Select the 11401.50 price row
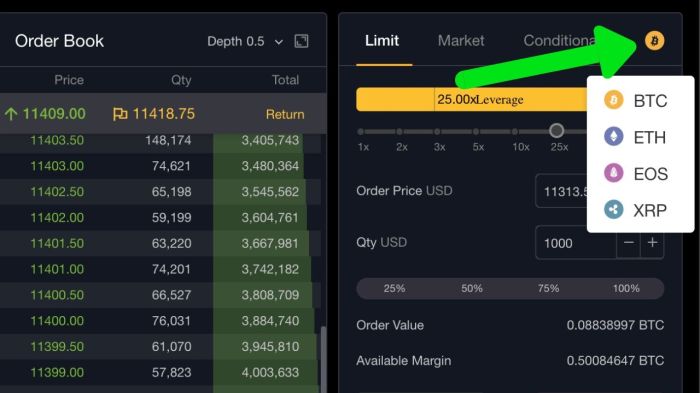700x393 pixels. (x=161, y=243)
